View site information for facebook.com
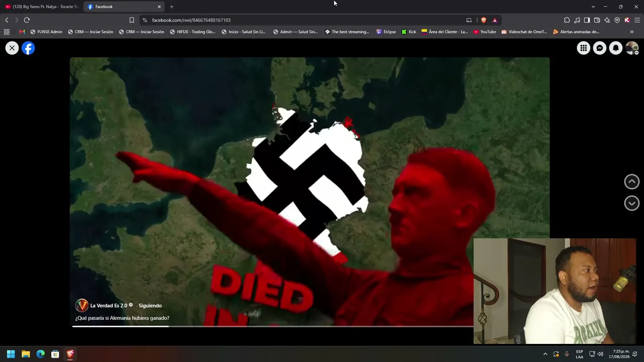Screen dimensions: 644x362 [145, 20]
